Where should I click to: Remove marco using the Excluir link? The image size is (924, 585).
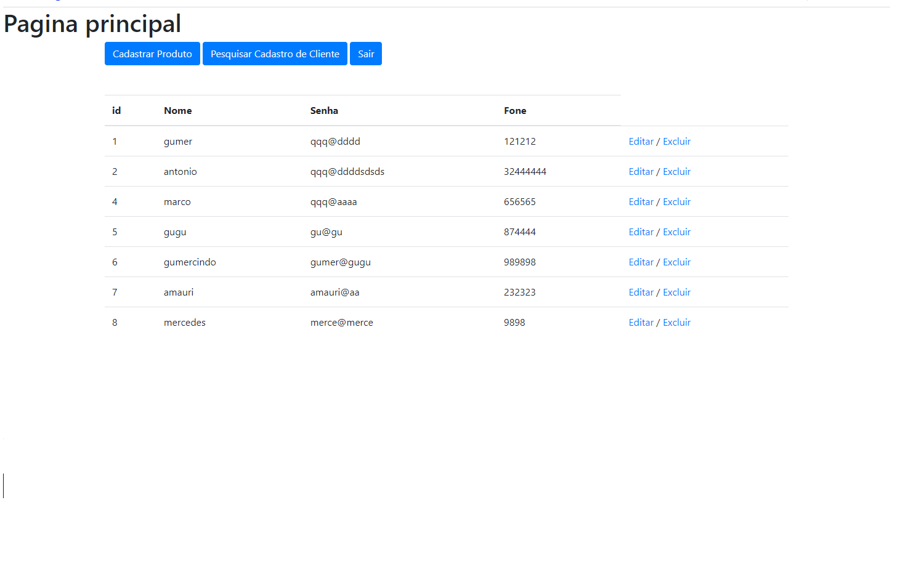point(676,201)
